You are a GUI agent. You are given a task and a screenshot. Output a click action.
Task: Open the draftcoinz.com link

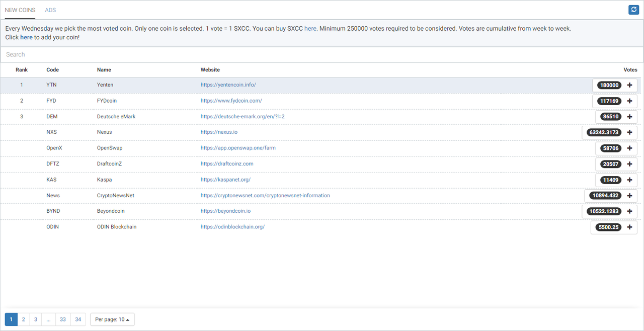click(x=227, y=164)
